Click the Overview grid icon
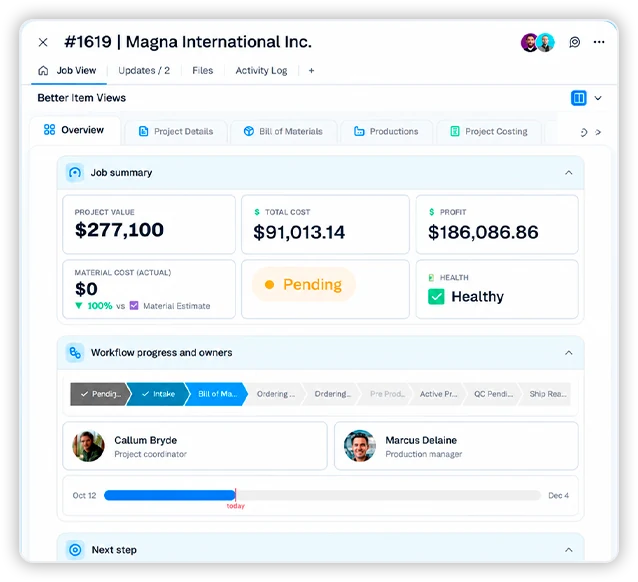Image resolution: width=638 pixels, height=582 pixels. pos(49,130)
